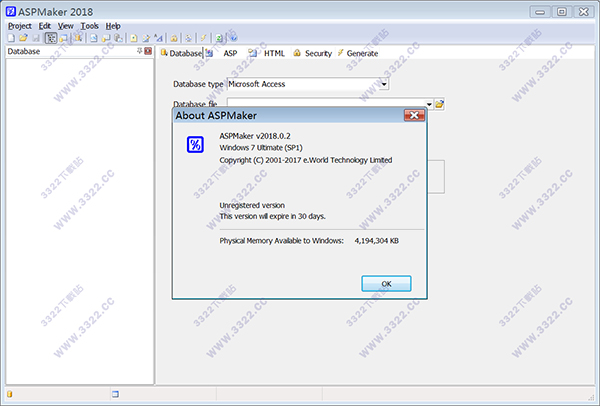Image resolution: width=600 pixels, height=406 pixels.
Task: Maximize the ASPMaker 2018 window
Action: tap(562, 12)
